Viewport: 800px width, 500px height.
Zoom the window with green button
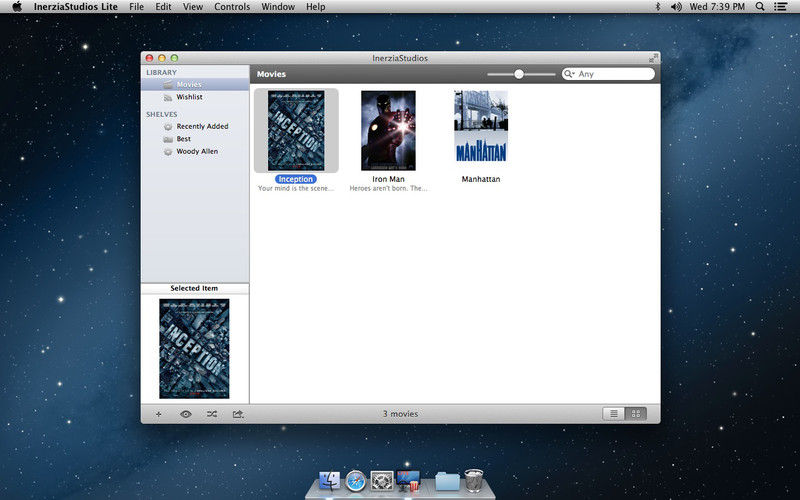point(174,58)
